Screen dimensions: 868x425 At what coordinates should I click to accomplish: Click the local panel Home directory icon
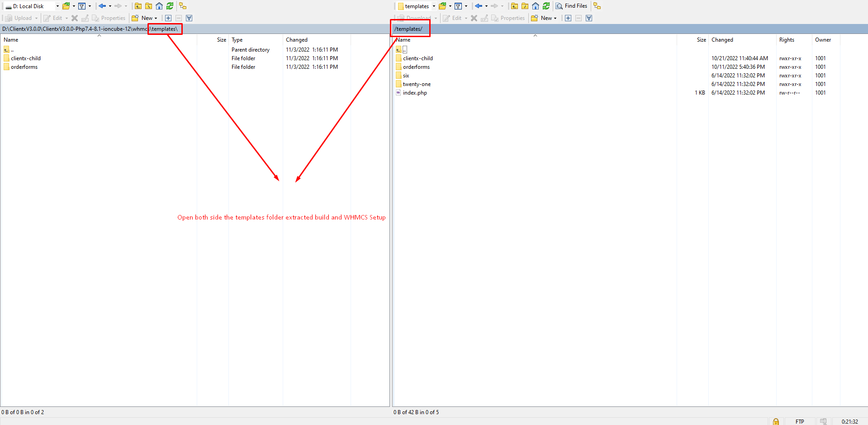[159, 6]
